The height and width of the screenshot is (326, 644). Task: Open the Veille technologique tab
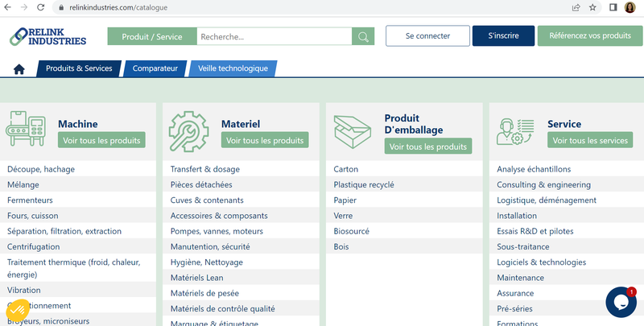[x=233, y=68]
